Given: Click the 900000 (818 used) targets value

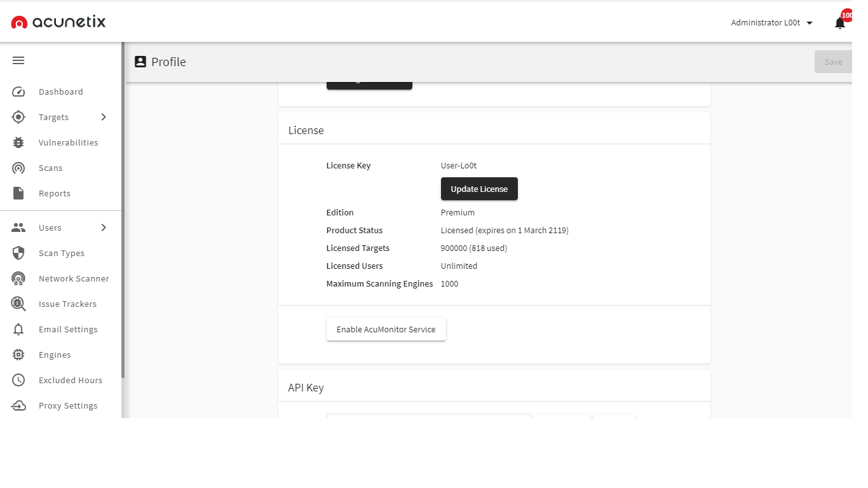Looking at the screenshot, I should (x=474, y=248).
